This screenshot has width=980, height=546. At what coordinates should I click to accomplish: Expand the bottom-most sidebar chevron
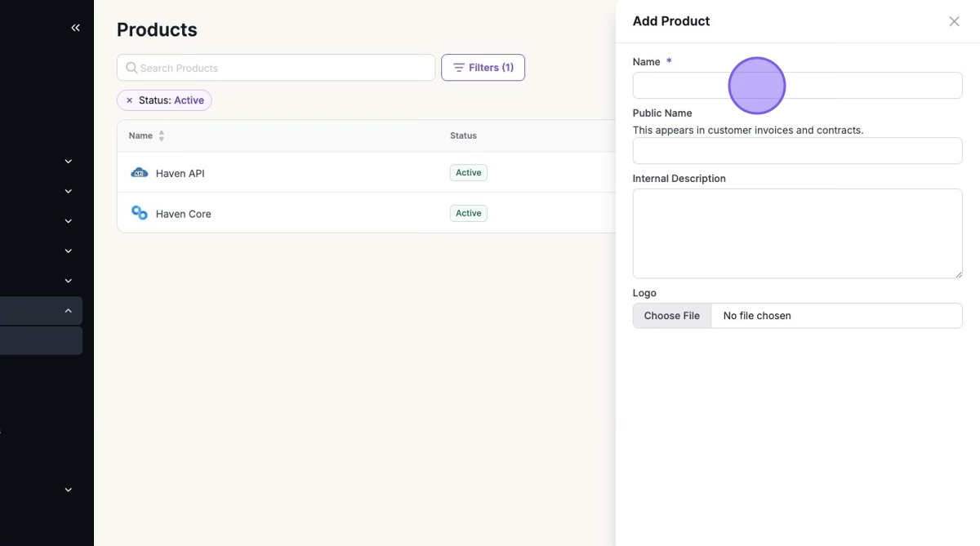coord(69,490)
